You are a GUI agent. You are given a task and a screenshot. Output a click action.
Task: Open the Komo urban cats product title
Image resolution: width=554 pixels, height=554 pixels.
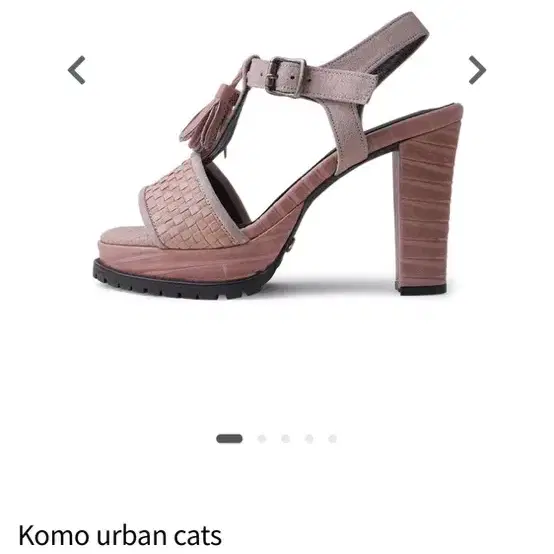(x=120, y=536)
